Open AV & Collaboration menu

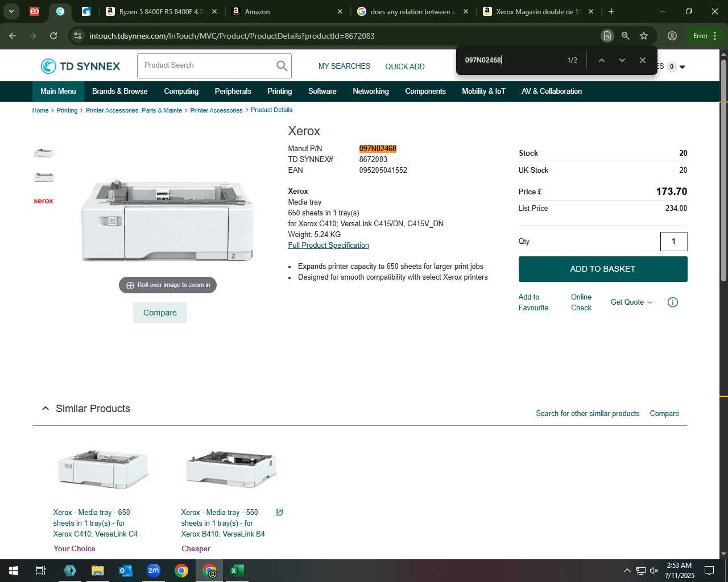[552, 92]
